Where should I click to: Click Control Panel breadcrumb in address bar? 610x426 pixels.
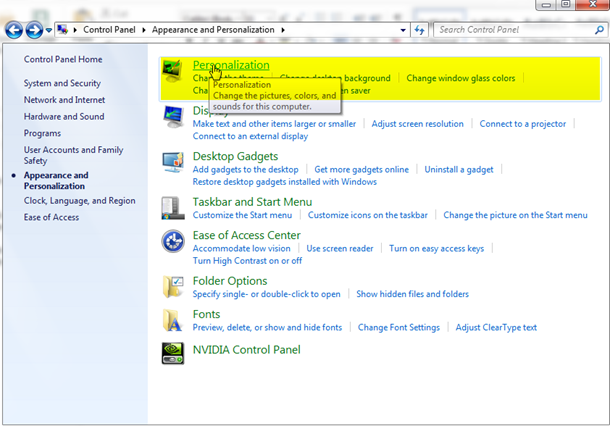(109, 30)
